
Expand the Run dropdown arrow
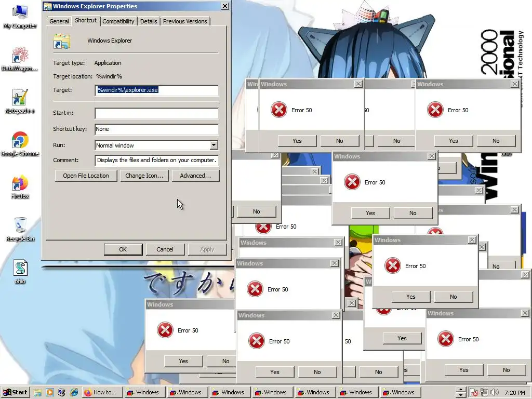pyautogui.click(x=214, y=145)
